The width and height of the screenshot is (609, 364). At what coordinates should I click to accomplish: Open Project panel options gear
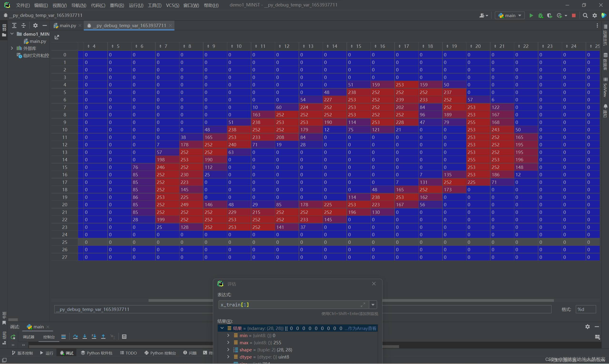tap(35, 25)
